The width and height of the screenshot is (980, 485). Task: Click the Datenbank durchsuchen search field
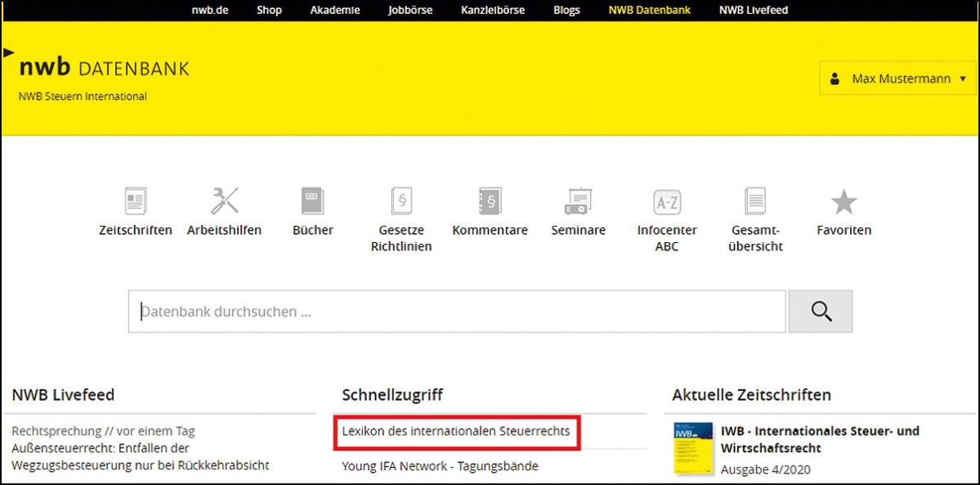tap(456, 312)
